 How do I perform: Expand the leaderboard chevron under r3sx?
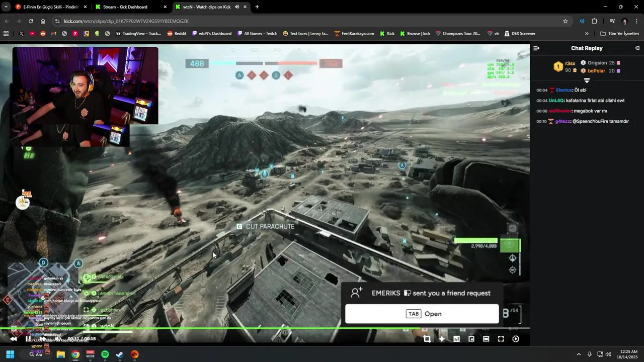587,80
